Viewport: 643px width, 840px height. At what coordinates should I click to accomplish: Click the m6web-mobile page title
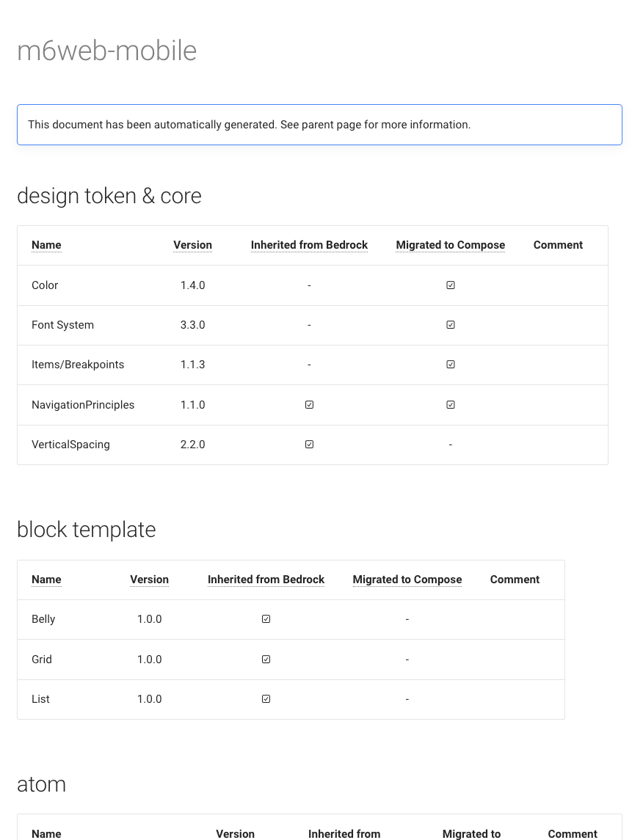106,51
